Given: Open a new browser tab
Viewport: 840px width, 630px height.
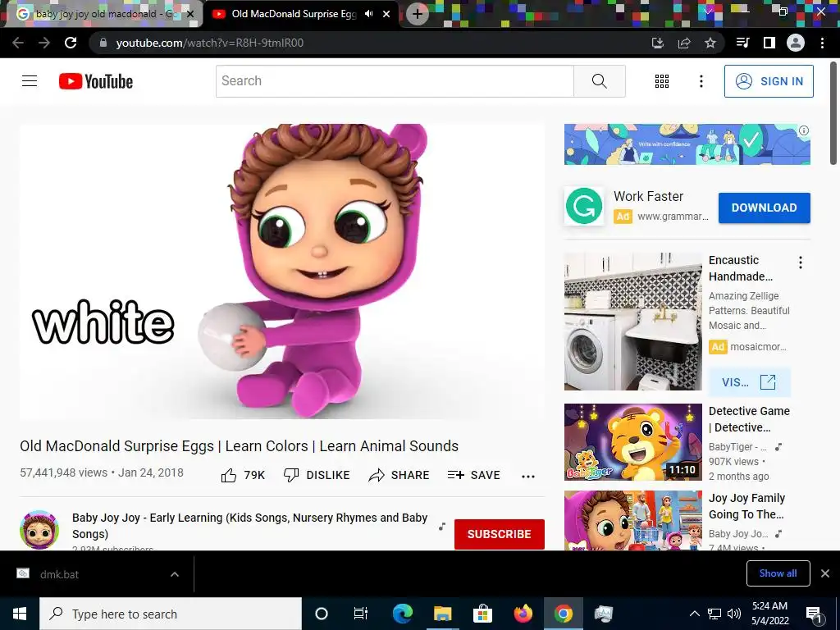Looking at the screenshot, I should (418, 14).
